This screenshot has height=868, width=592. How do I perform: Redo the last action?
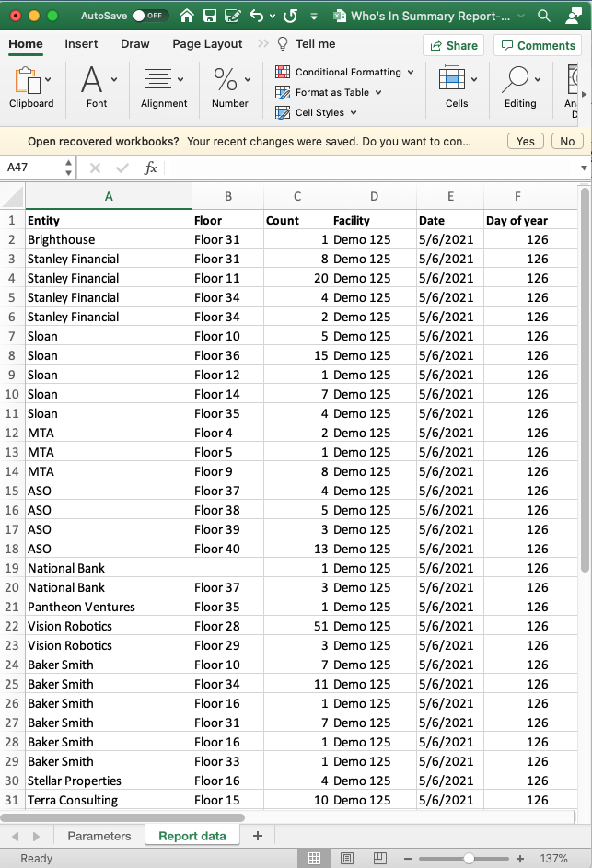[x=290, y=16]
